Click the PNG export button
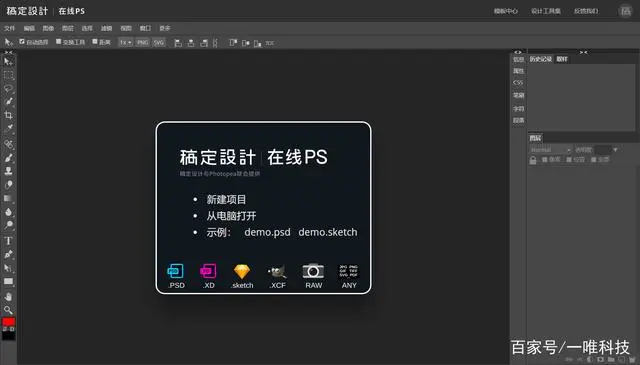The width and height of the screenshot is (640, 365). 142,42
